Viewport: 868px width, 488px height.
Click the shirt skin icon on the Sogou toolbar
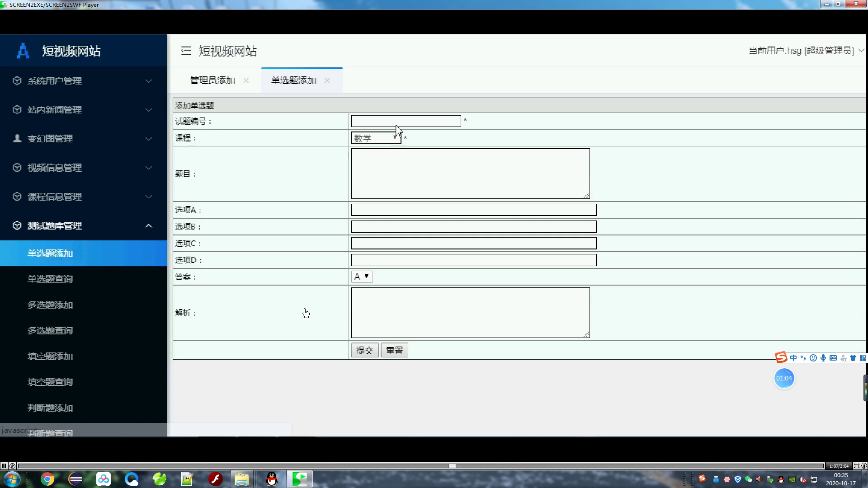click(853, 358)
